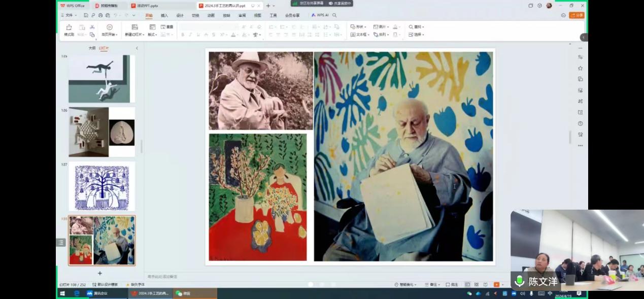Screen dimensions: 644x299
Task: Select slide 105 thumbnail with paper figures
Action: [99, 79]
